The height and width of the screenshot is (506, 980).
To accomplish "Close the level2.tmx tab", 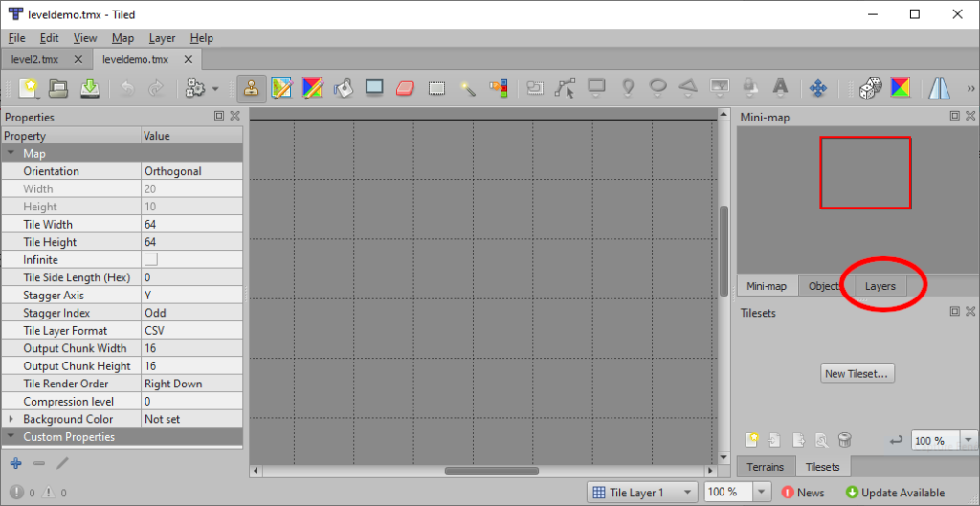I will click(x=78, y=60).
